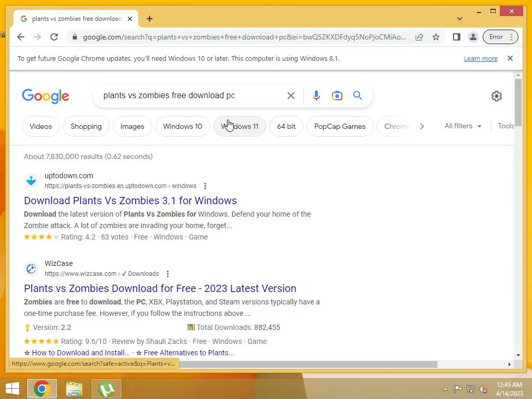Open the Windows Start button
The width and height of the screenshot is (532, 399).
[x=12, y=389]
